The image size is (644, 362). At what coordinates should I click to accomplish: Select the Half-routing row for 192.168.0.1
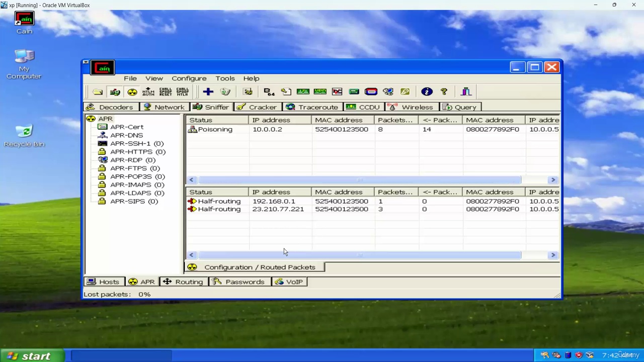373,201
